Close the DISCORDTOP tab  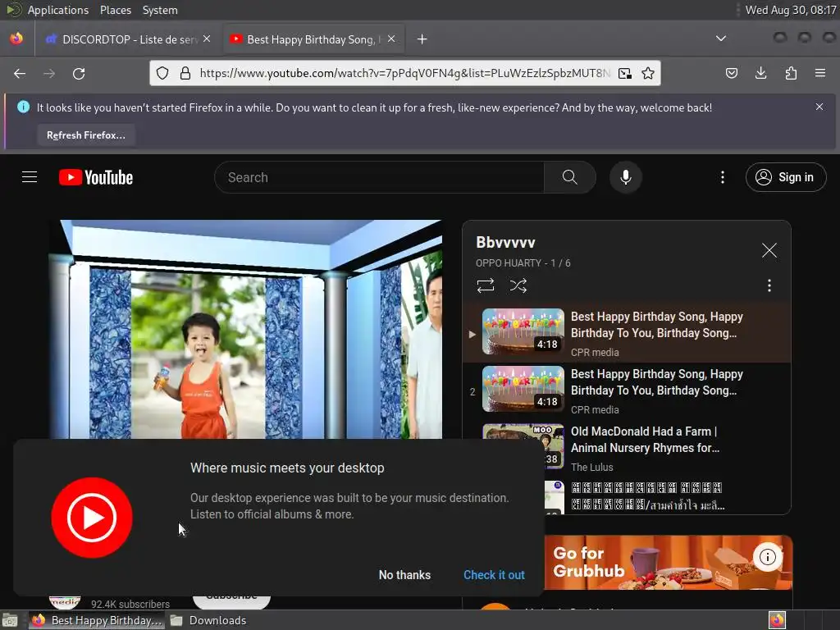[207, 39]
